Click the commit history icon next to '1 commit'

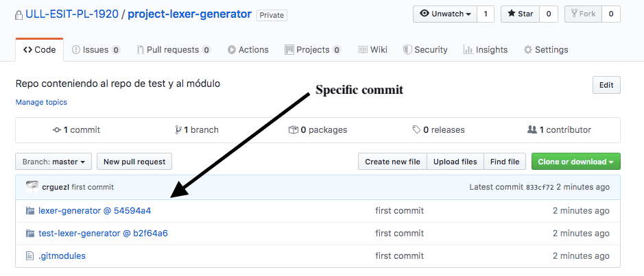tap(56, 130)
